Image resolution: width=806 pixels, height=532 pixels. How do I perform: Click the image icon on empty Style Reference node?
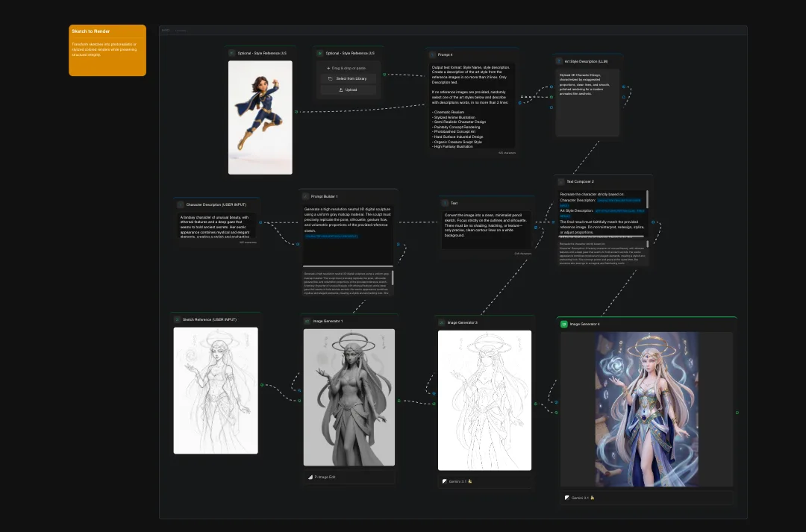point(319,53)
